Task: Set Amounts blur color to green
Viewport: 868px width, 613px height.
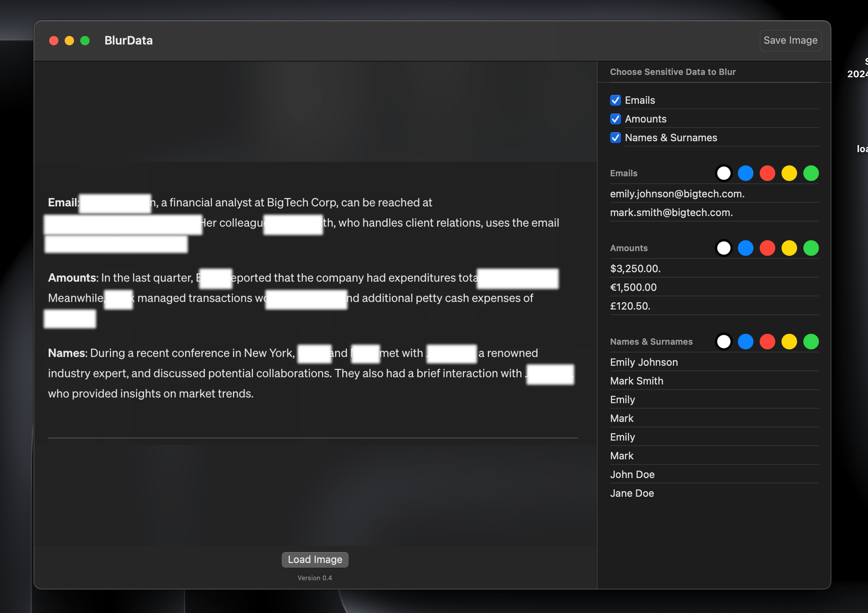Action: tap(811, 248)
